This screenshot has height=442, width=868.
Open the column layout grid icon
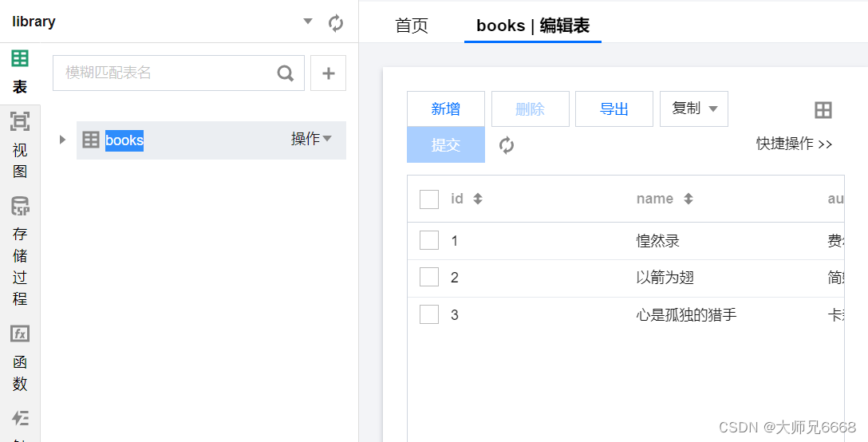click(x=823, y=109)
